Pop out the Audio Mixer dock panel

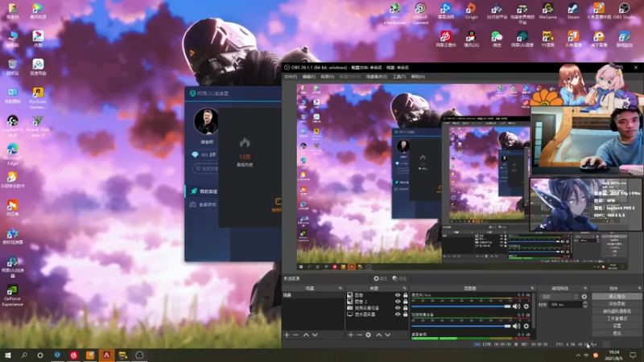pyautogui.click(x=532, y=288)
